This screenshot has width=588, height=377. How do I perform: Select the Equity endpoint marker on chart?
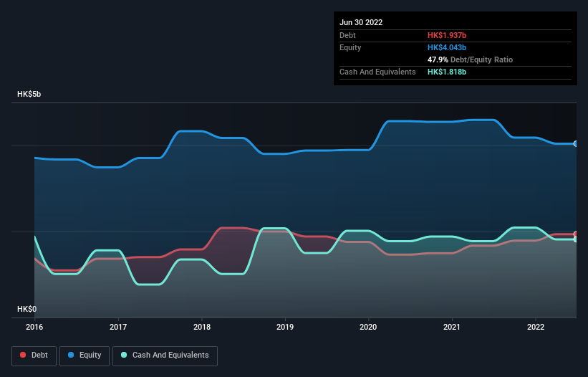point(576,143)
